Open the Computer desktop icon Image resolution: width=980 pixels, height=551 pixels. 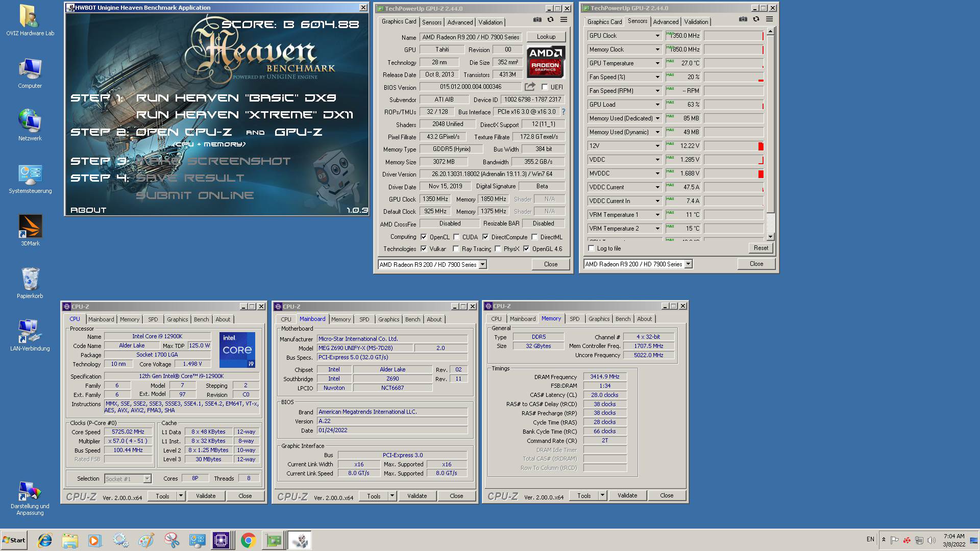point(30,73)
